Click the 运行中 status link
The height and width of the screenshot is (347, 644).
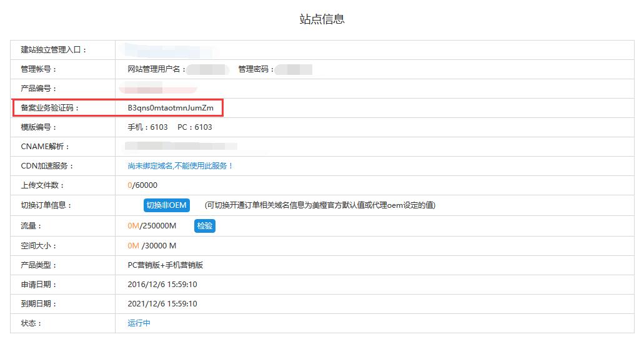(x=139, y=323)
